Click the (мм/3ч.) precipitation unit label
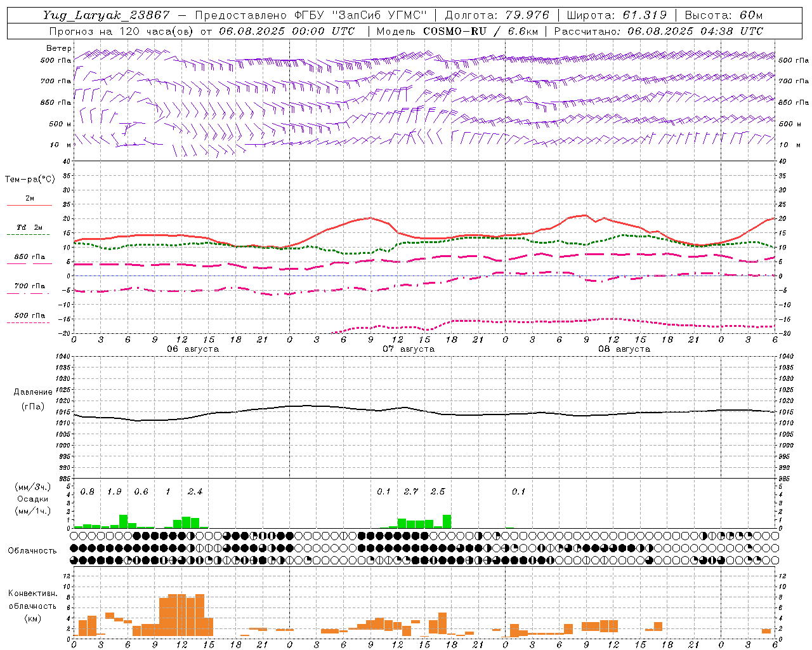The width and height of the screenshot is (812, 650). pos(33,487)
